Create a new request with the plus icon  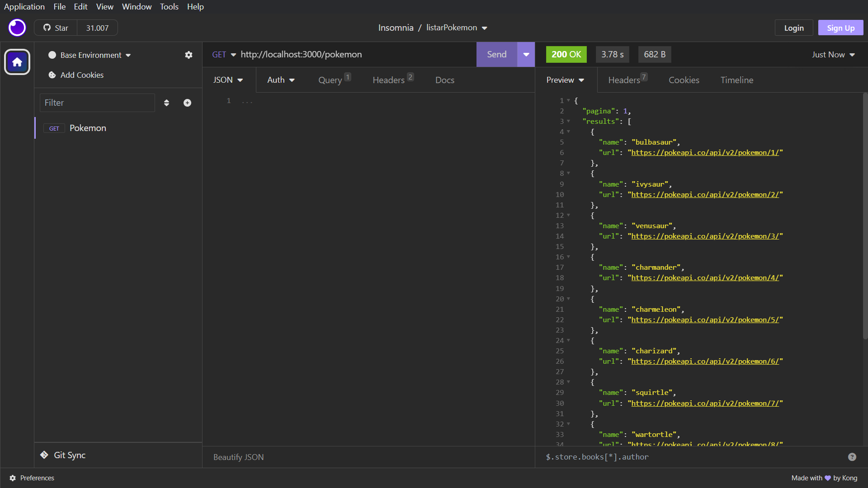pos(187,103)
